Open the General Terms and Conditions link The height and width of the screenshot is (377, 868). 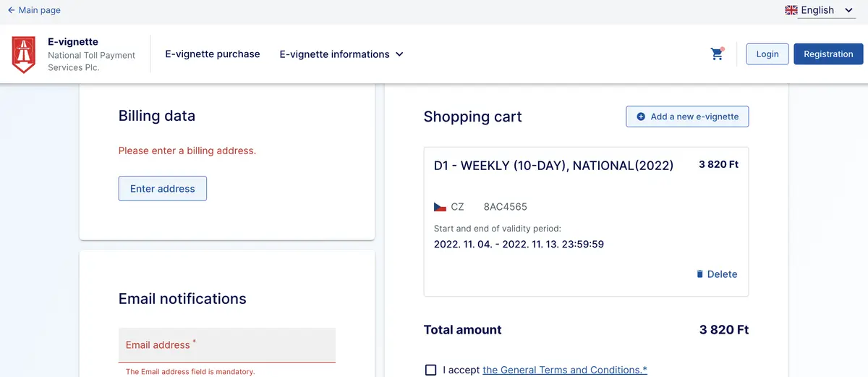(x=565, y=370)
